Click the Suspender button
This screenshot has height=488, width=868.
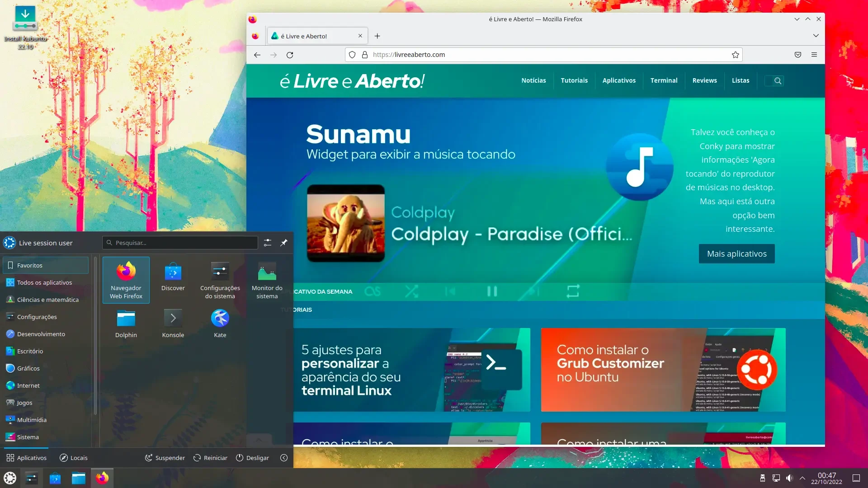coord(165,458)
